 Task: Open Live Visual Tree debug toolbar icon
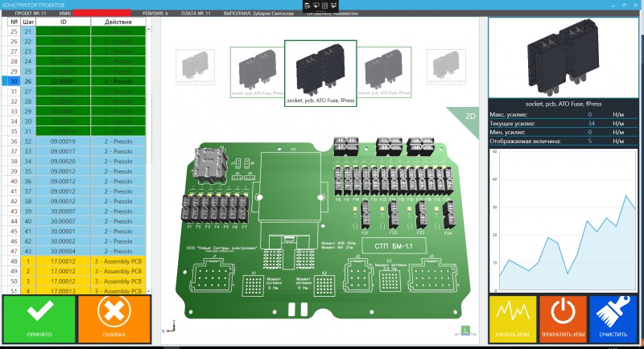click(308, 6)
